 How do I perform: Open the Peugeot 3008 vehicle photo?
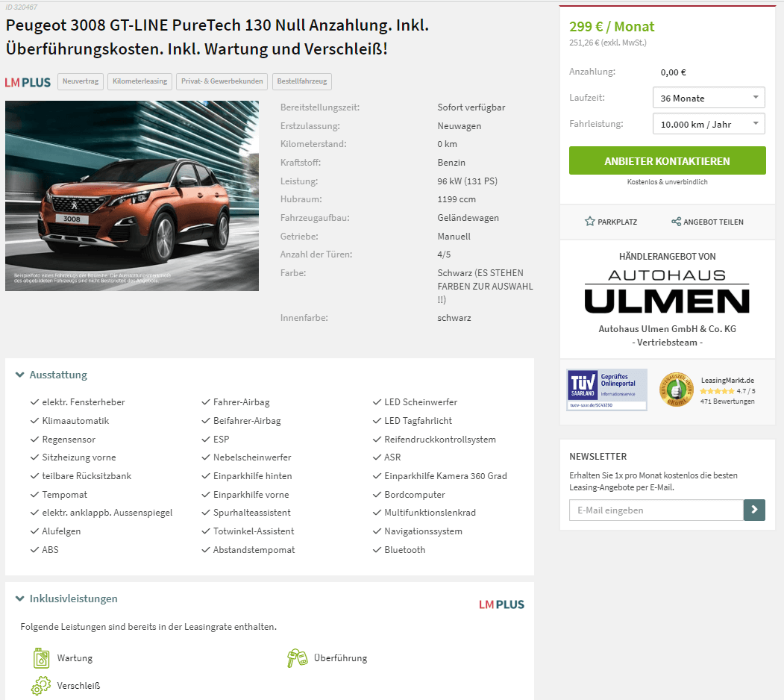click(x=132, y=196)
